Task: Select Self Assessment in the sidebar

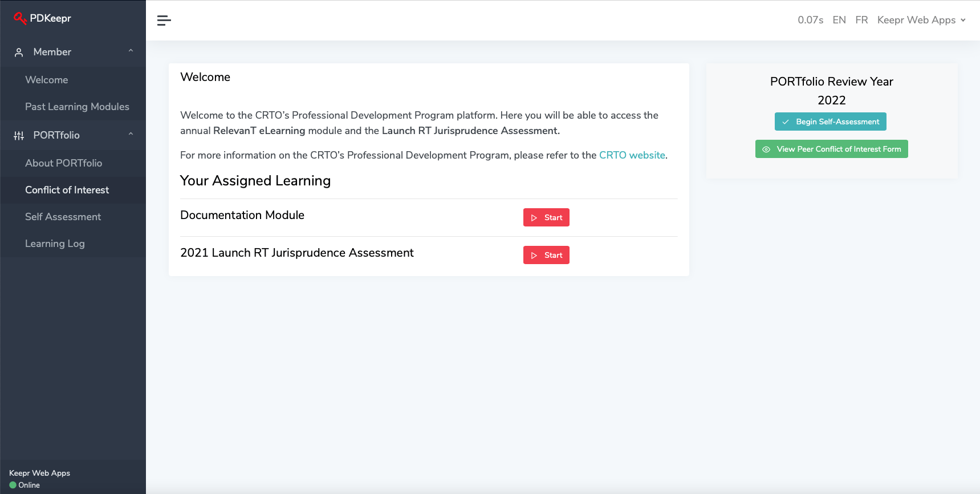Action: click(63, 217)
